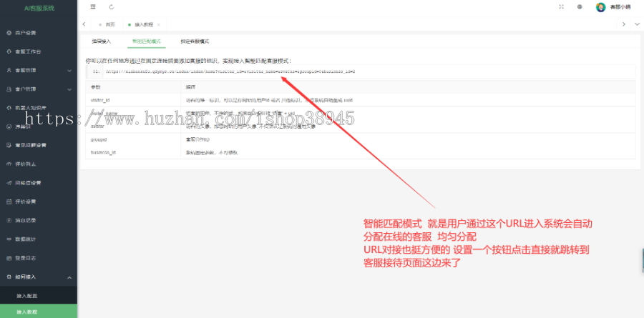
Task: Click the smiley face icon in the sidebar
Action: click(9, 126)
